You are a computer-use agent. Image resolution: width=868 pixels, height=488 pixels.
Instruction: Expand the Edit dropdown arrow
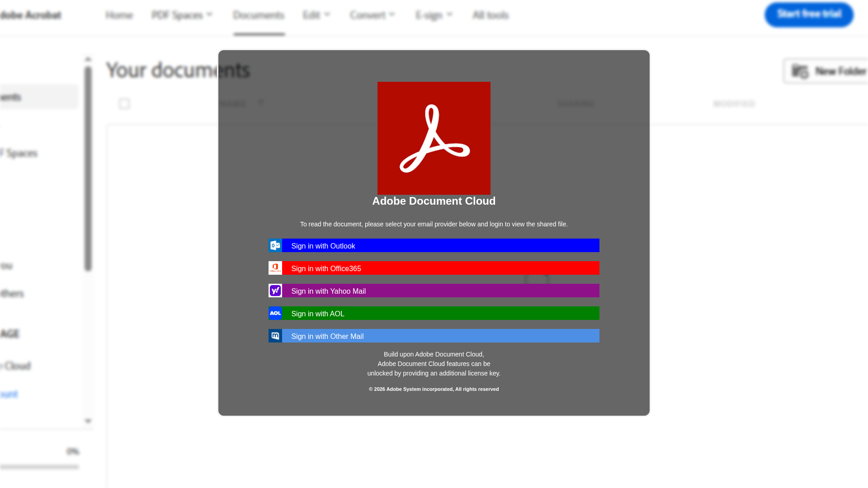pyautogui.click(x=327, y=15)
